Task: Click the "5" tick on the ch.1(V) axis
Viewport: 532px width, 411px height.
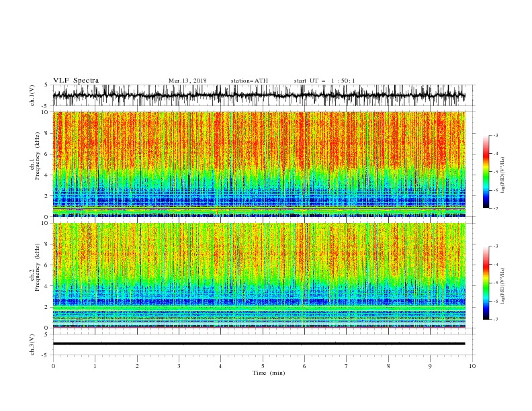Action: (46, 85)
